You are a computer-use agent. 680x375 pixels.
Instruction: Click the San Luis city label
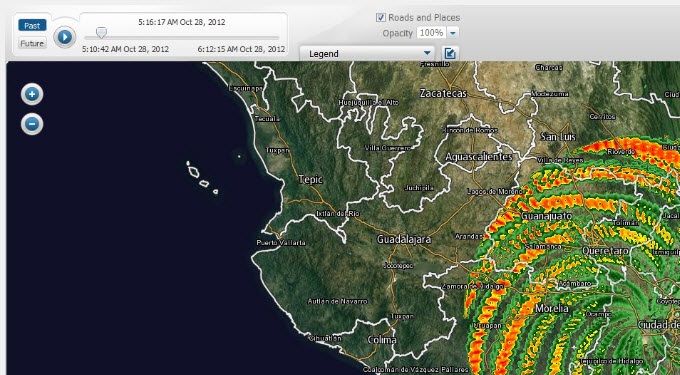(x=558, y=137)
